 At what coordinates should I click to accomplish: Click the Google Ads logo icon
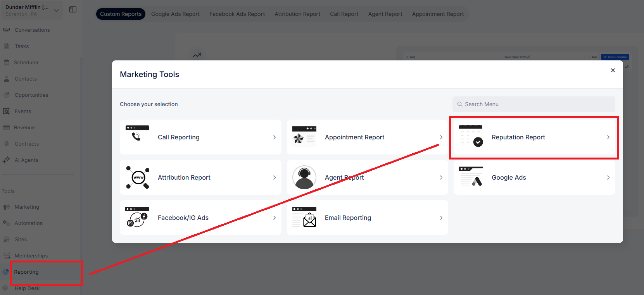click(471, 177)
